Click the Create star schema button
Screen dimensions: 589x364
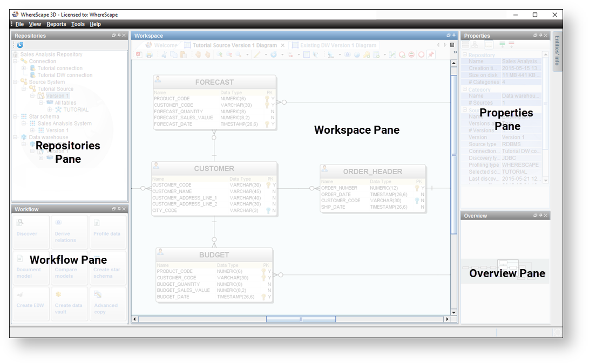tap(107, 268)
